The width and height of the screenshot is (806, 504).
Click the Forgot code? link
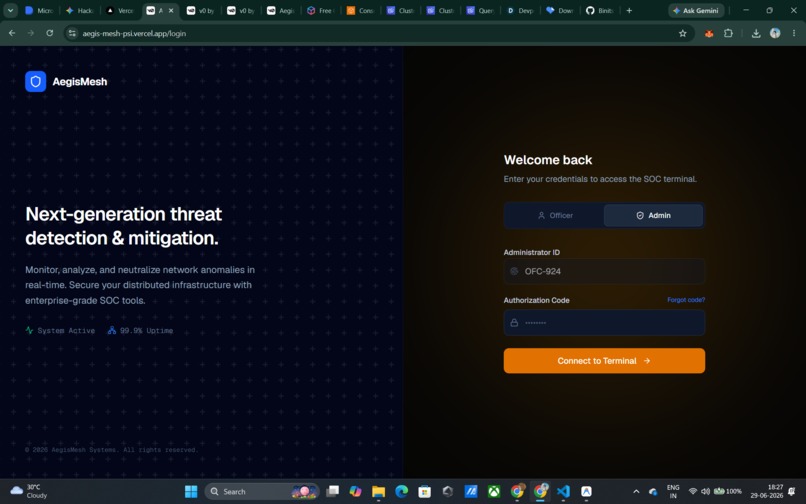[686, 300]
